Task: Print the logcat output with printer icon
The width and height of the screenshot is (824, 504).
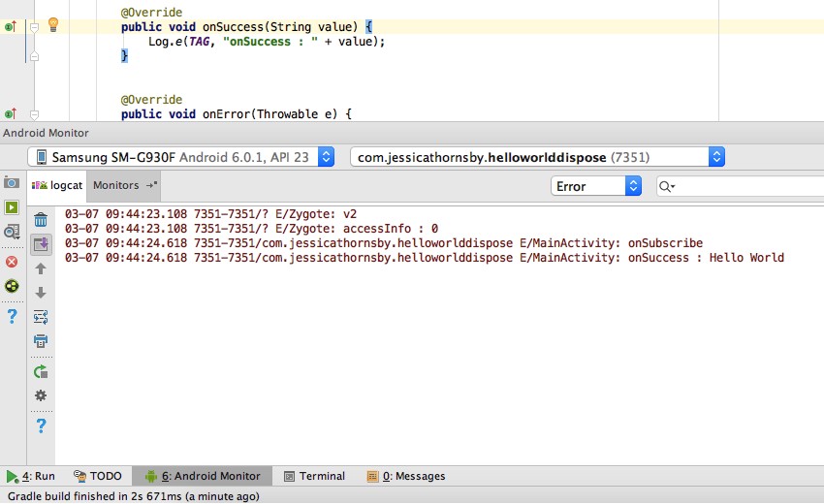Action: (41, 341)
